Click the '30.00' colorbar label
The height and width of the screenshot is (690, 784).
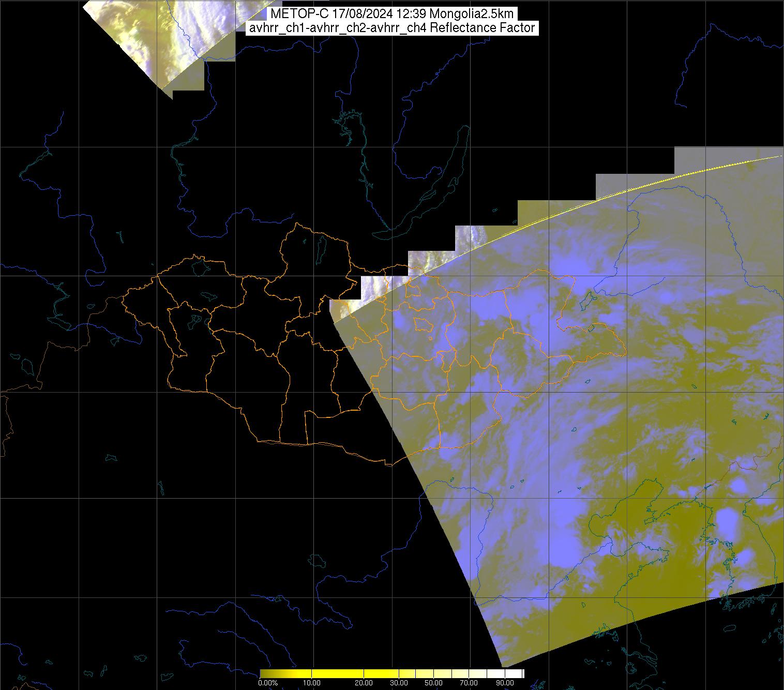tap(399, 683)
